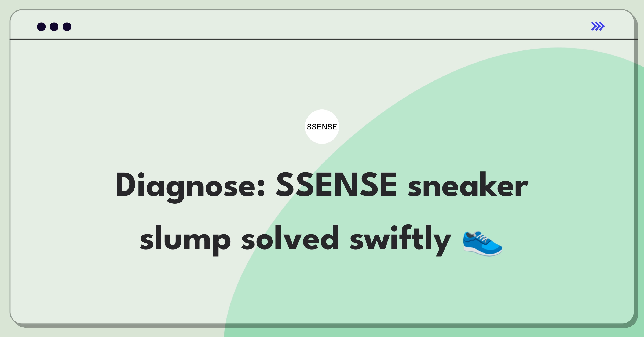Click the middle dark window dot
Viewport: 644px width, 337px height.
click(54, 27)
